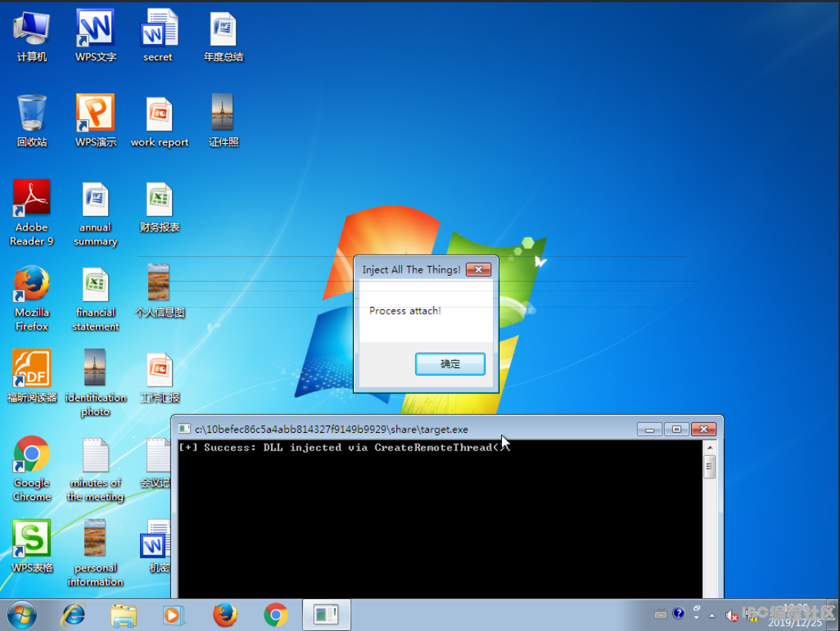Screen dimensions: 840x631
Task: Click the console vertical scrollbar thumb
Action: 710,467
